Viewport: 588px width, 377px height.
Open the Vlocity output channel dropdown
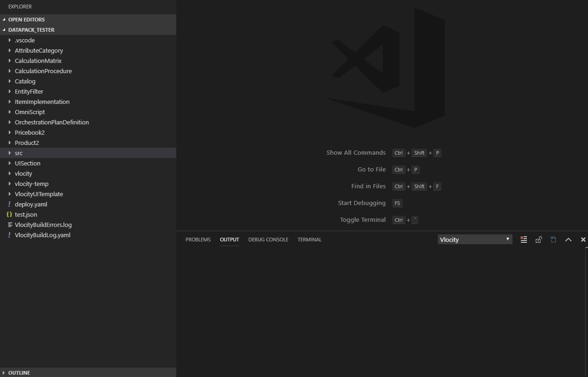[x=475, y=240]
